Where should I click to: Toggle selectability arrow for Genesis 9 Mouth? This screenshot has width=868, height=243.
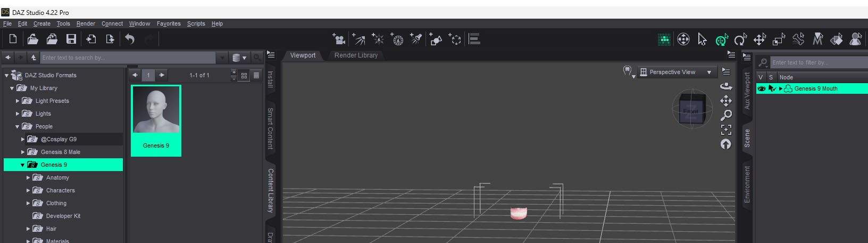[x=772, y=88]
